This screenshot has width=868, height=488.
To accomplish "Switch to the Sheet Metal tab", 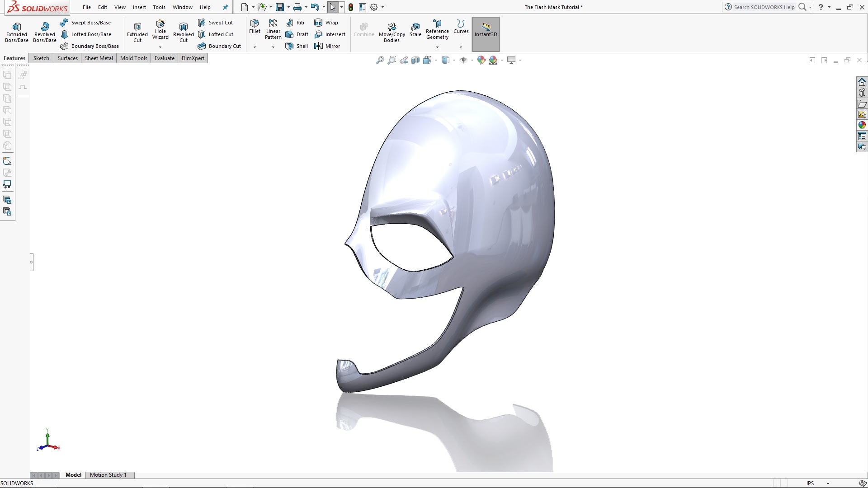I will pyautogui.click(x=99, y=58).
